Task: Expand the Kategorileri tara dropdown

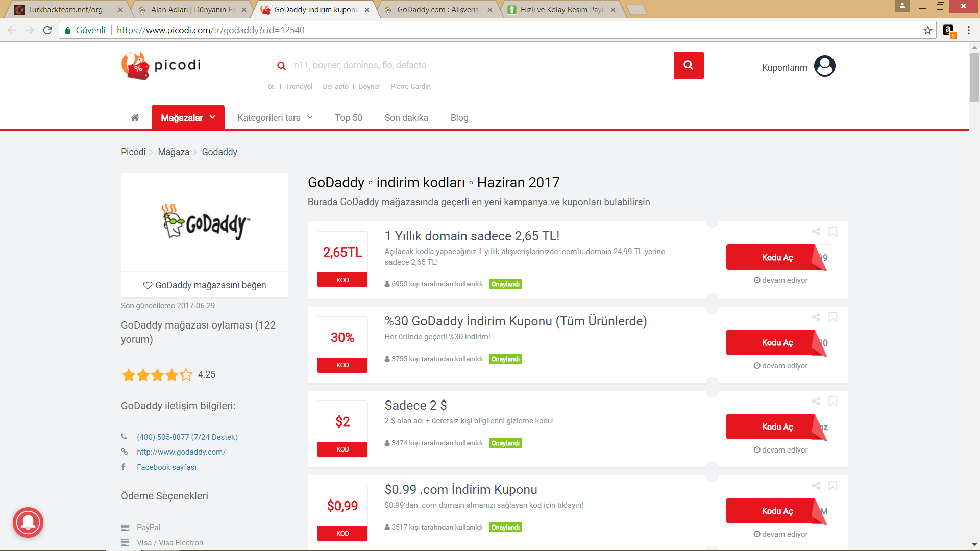Action: tap(275, 118)
